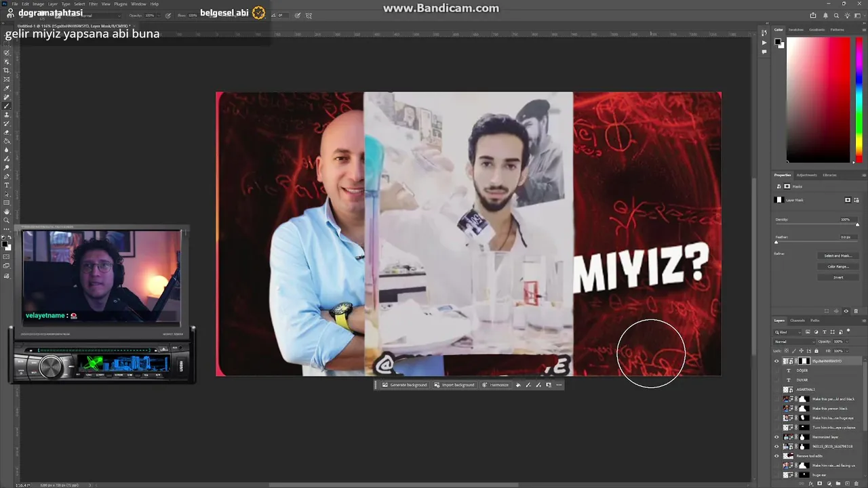Show the AGARTHA11 layer
This screenshot has height=488, width=868.
pos(776,390)
